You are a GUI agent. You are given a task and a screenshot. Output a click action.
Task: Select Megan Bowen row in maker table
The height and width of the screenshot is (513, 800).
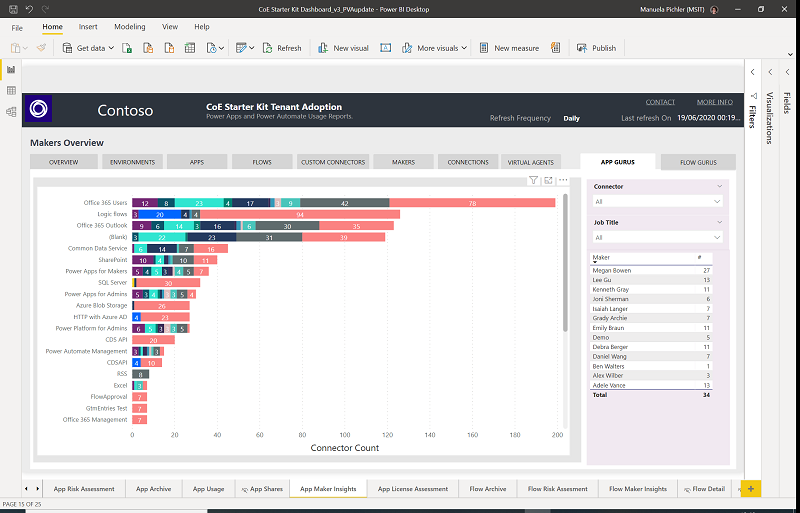coord(651,270)
